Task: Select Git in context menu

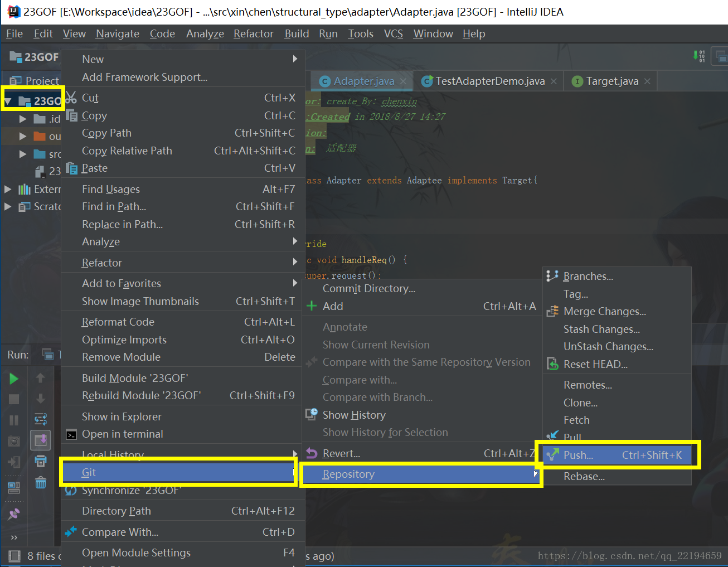Action: pyautogui.click(x=178, y=472)
